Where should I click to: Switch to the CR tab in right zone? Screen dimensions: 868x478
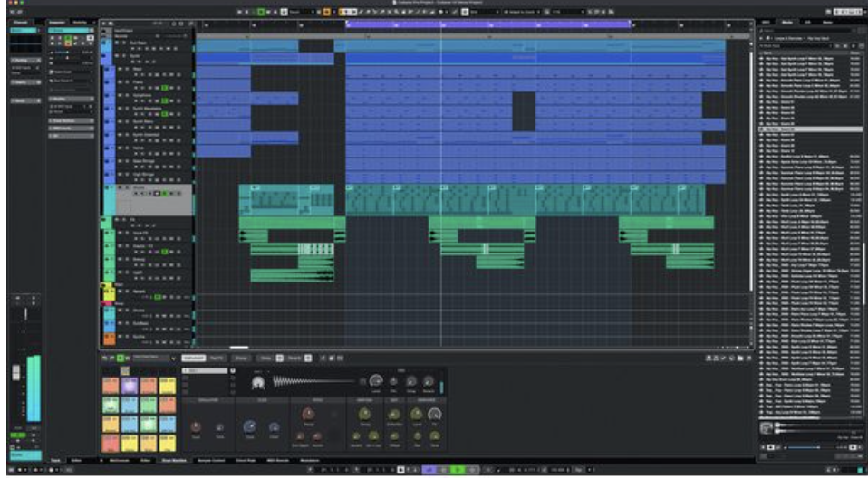(x=807, y=22)
